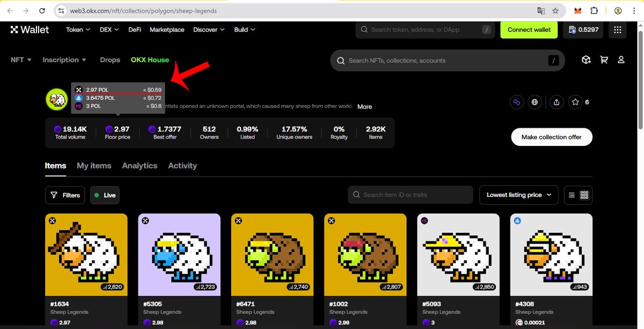Click the 19.14K Total volume stat
Image resolution: width=644 pixels, height=329 pixels.
tap(70, 133)
